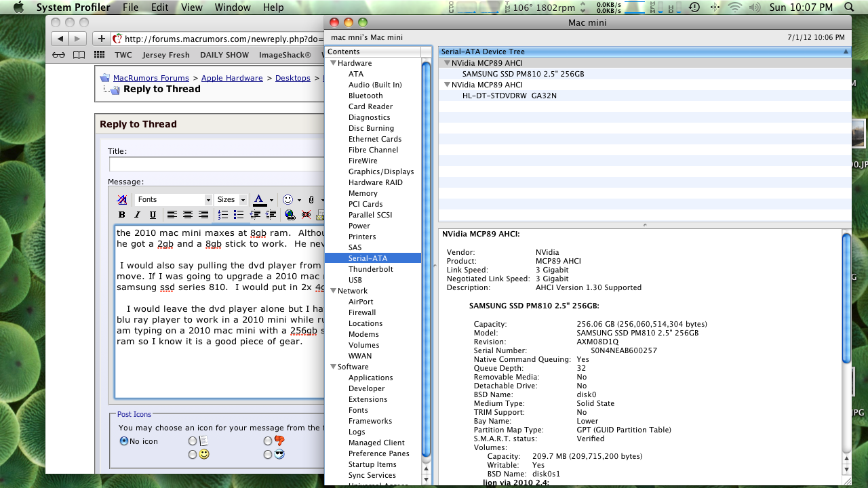This screenshot has height=488, width=868.
Task: Decrease indent in message editor
Action: tap(255, 215)
